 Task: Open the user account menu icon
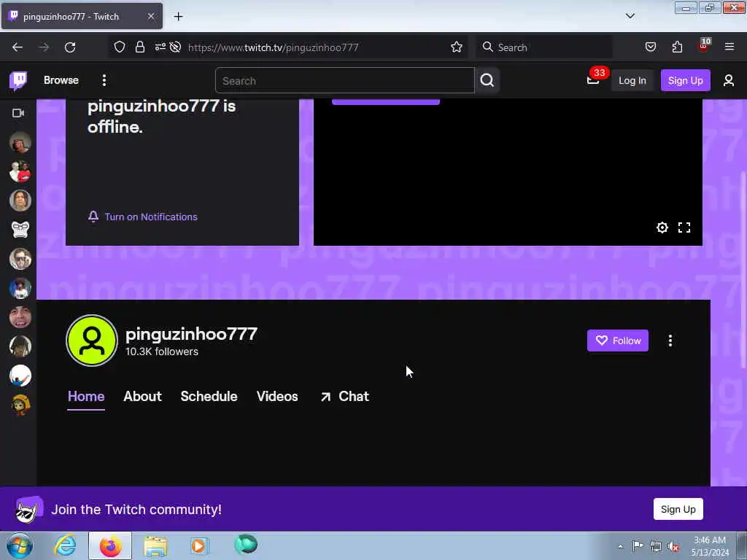click(x=729, y=80)
